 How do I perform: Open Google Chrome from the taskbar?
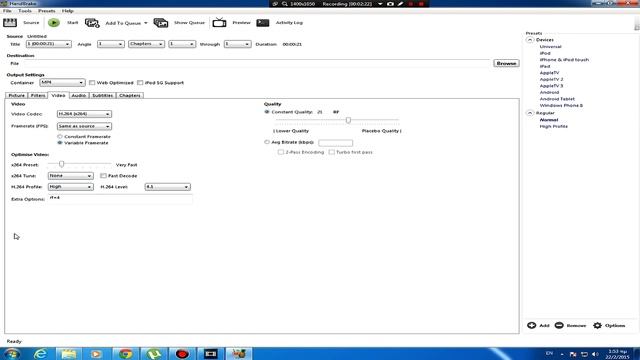125,354
